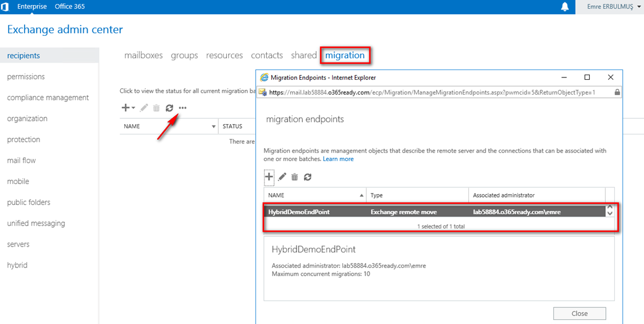Click the mail page icon beside the URL
The width and height of the screenshot is (644, 324).
pyautogui.click(x=262, y=92)
